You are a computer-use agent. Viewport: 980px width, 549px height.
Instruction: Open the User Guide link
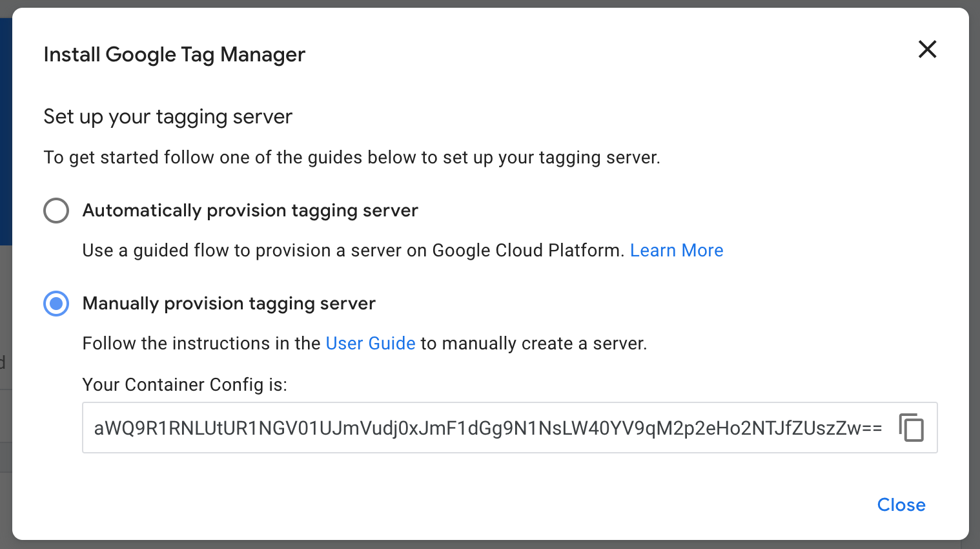click(x=371, y=344)
